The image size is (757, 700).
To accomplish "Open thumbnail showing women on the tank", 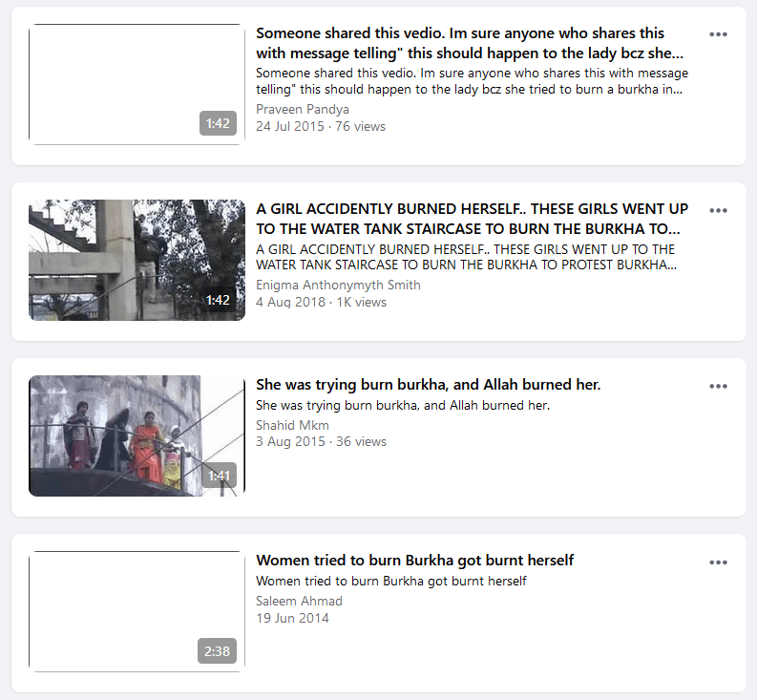I will pyautogui.click(x=137, y=435).
